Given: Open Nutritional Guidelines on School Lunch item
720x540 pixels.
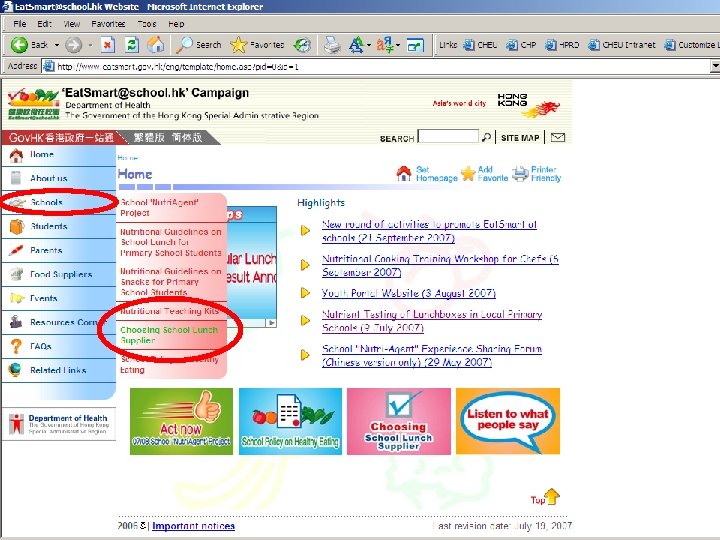Looking at the screenshot, I should (171, 242).
